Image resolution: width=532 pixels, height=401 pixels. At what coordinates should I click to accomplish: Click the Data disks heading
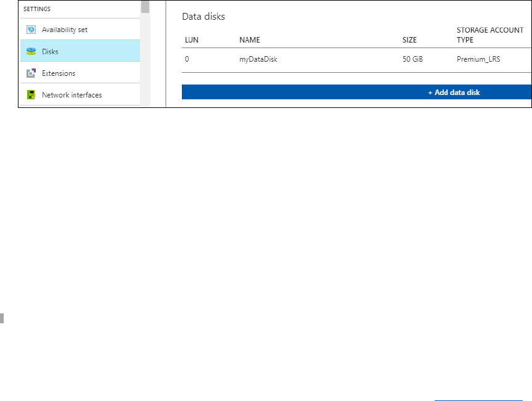203,17
